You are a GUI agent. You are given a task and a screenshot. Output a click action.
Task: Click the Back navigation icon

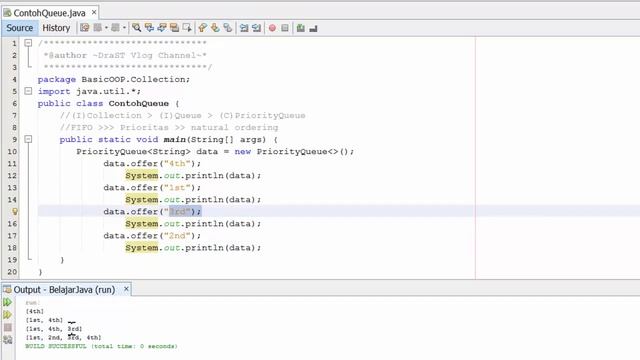[98, 28]
